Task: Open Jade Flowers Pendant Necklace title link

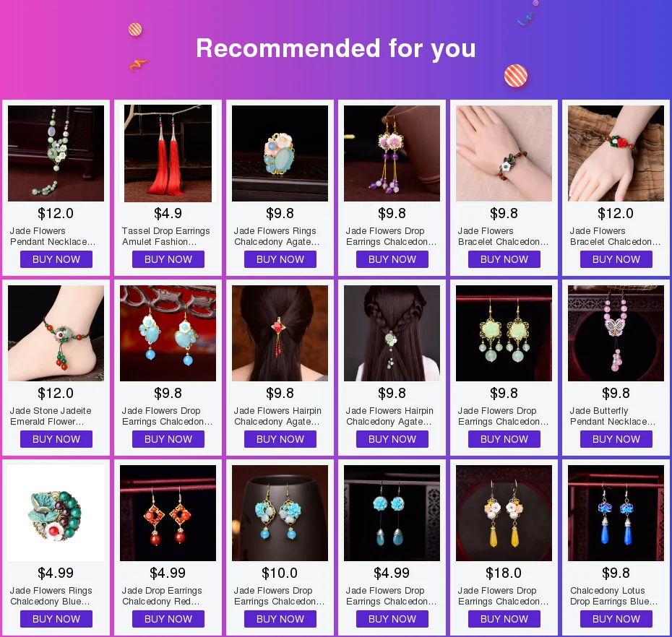Action: point(53,236)
